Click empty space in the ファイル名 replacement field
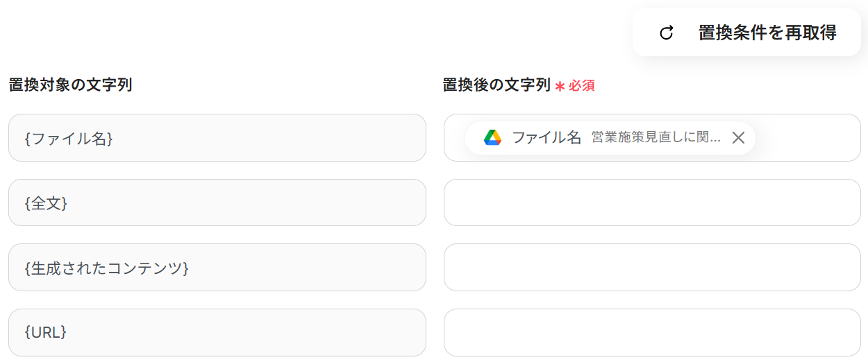Image resolution: width=868 pixels, height=362 pixels. click(806, 138)
